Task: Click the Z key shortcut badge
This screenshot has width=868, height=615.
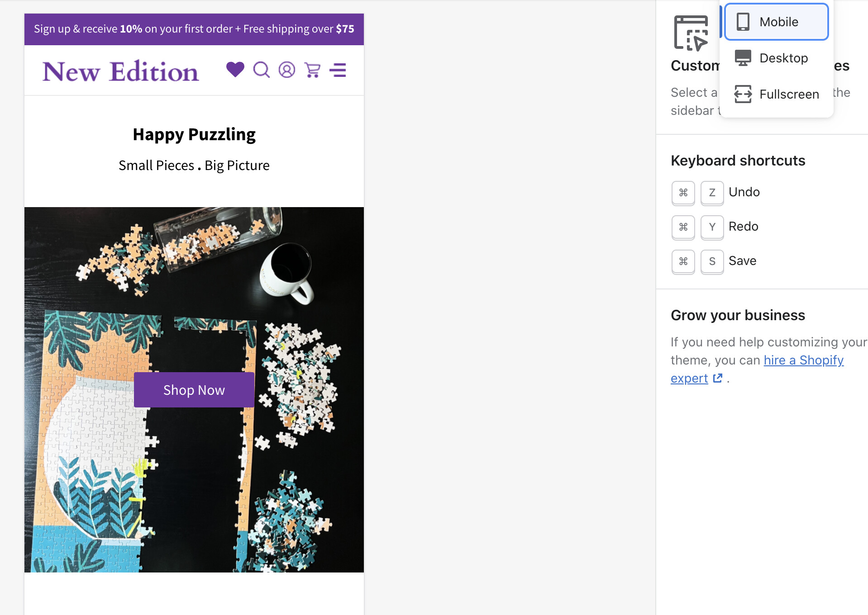Action: click(712, 193)
